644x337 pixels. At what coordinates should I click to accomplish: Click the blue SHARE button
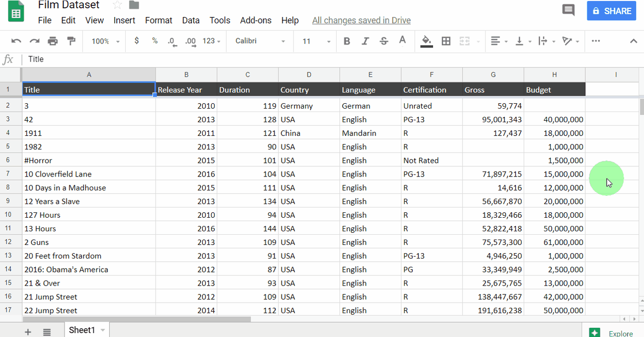point(612,11)
